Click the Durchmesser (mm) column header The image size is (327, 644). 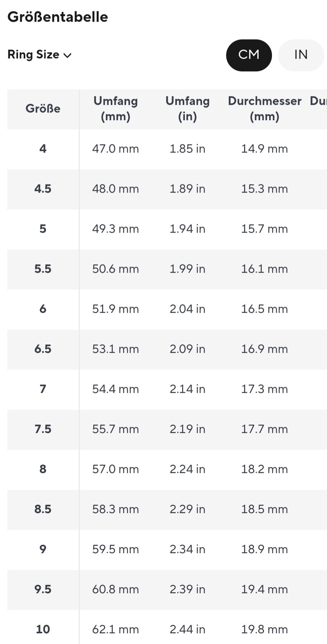click(264, 109)
